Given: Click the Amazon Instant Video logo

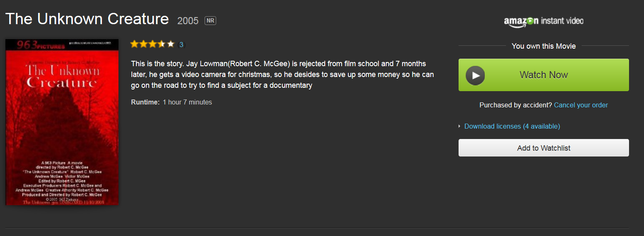Looking at the screenshot, I should click(543, 22).
